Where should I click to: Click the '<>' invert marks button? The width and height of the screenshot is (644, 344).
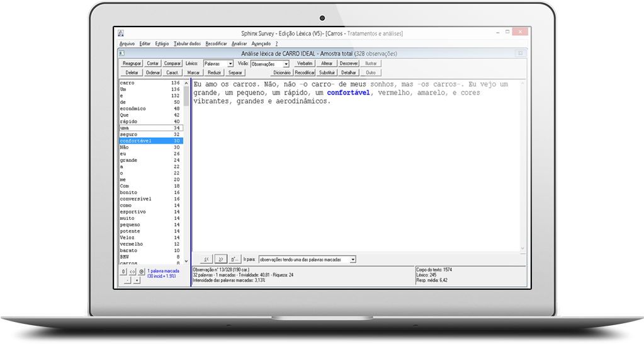(x=132, y=272)
